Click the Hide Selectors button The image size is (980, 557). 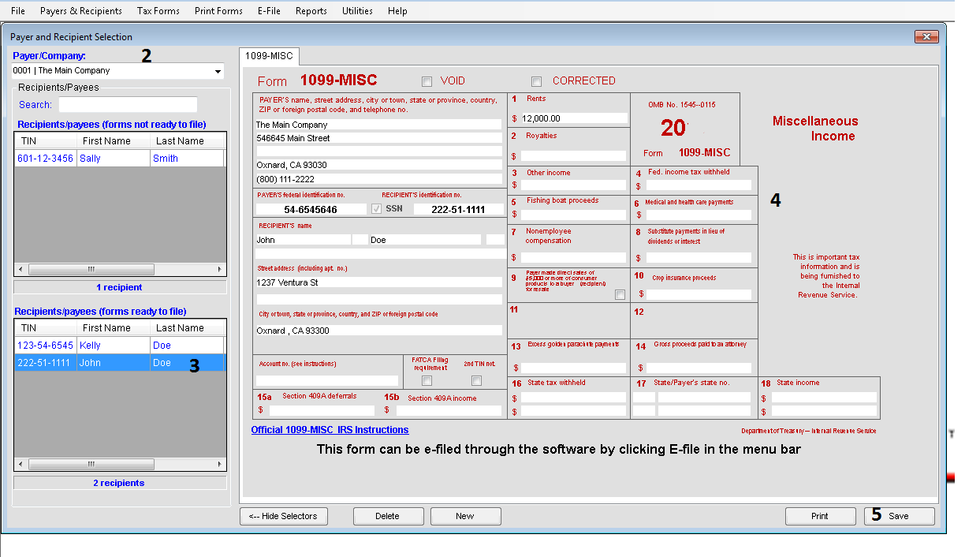pyautogui.click(x=284, y=516)
